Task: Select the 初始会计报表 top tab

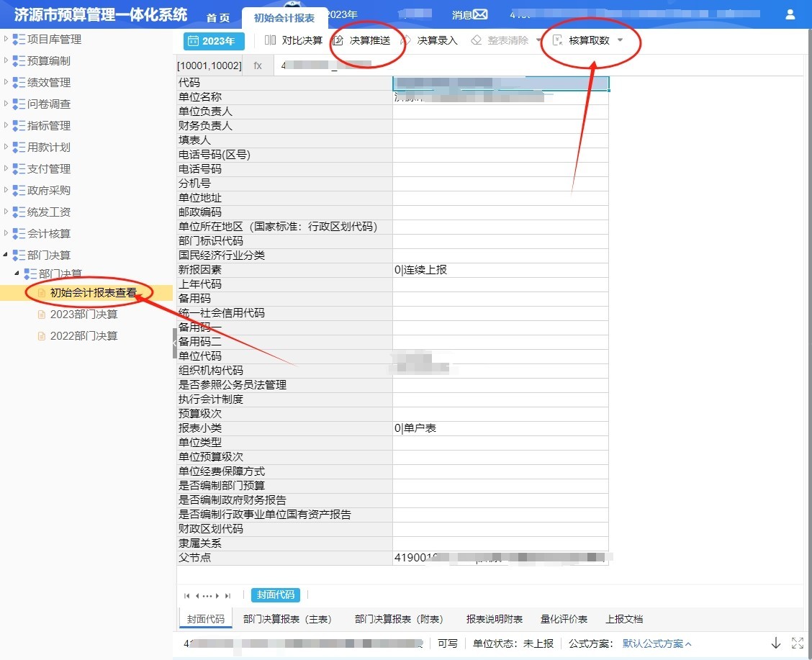Action: coord(284,18)
